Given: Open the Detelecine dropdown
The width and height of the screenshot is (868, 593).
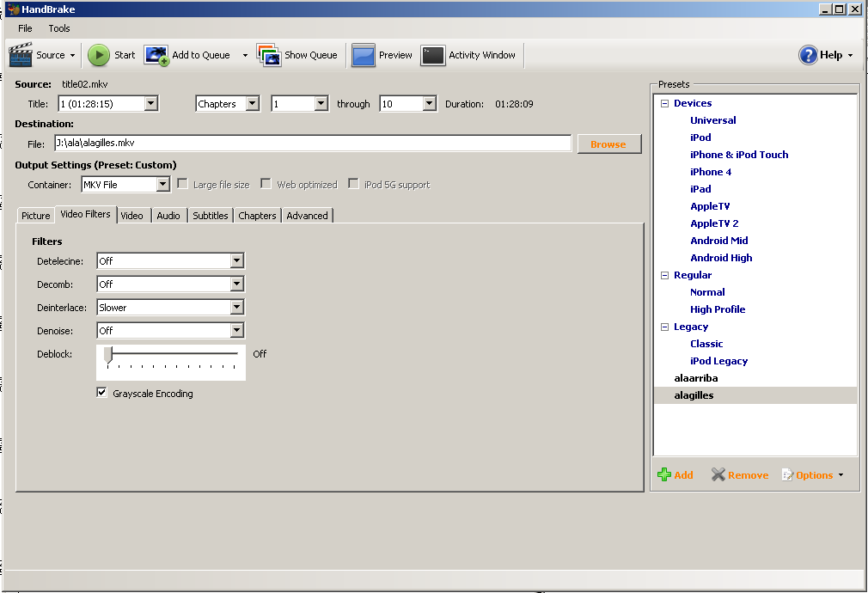Looking at the screenshot, I should coord(236,260).
